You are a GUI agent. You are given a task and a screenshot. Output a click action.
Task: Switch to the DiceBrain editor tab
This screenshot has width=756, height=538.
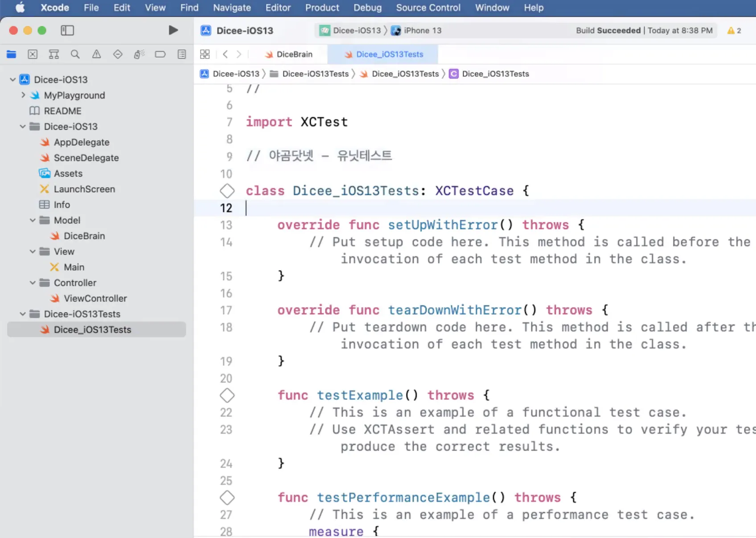(x=288, y=54)
